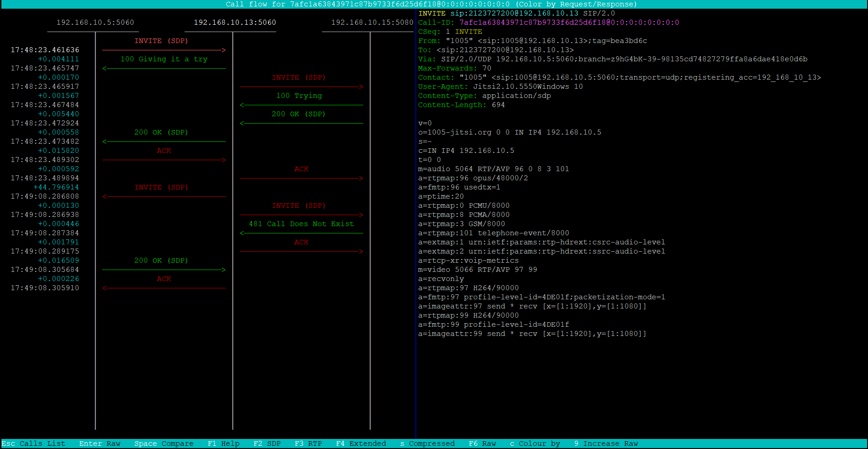Select the 192.168.10.15:5080 column header

click(372, 22)
